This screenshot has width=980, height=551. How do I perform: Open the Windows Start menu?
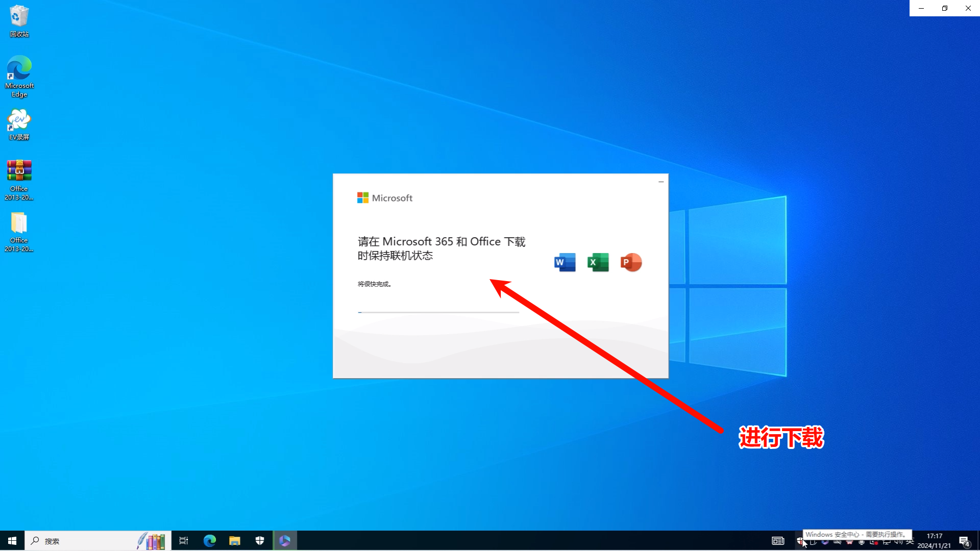(x=12, y=541)
